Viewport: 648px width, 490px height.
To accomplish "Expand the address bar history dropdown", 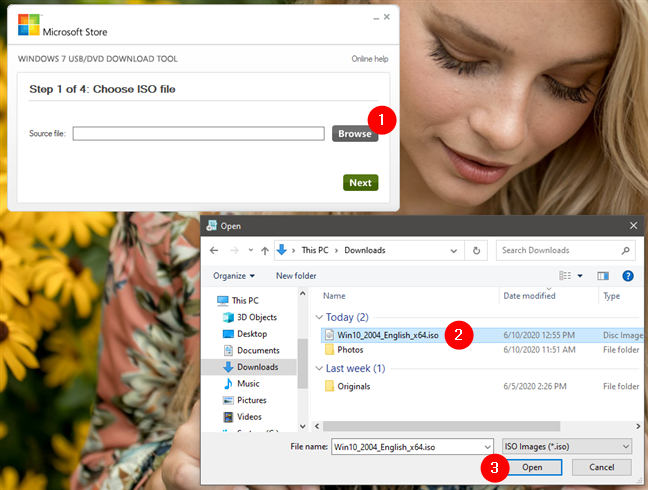I will 453,251.
